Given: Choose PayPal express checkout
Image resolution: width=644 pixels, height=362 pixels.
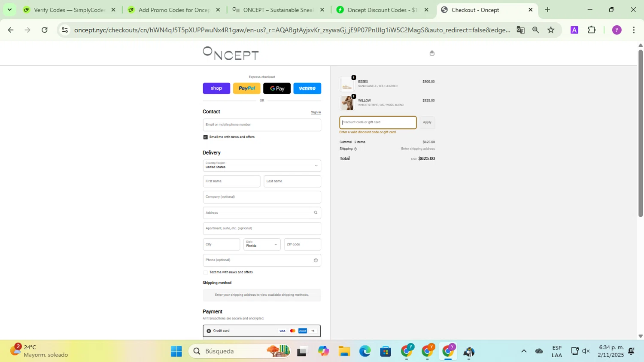Looking at the screenshot, I should 247,88.
